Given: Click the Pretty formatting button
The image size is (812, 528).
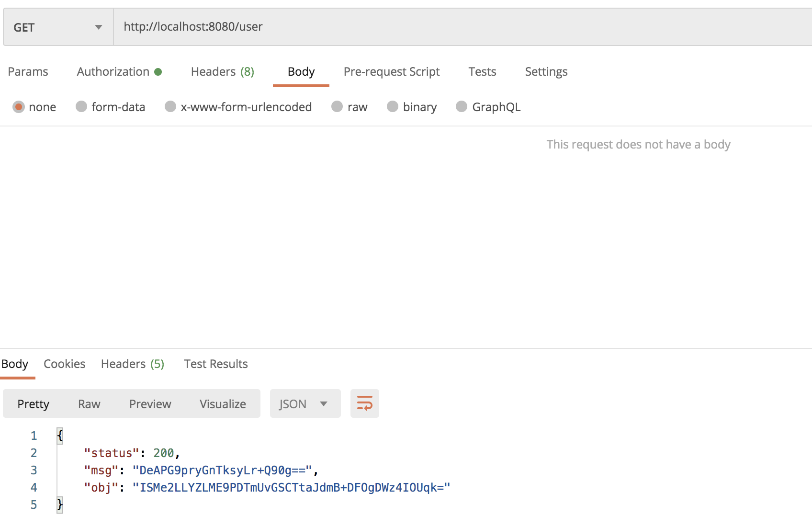Looking at the screenshot, I should (34, 403).
